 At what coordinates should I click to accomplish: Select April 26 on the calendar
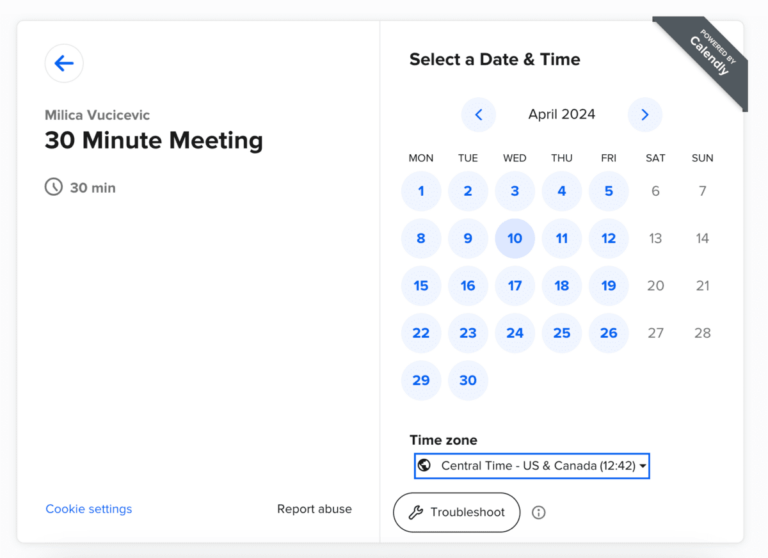[x=608, y=333]
